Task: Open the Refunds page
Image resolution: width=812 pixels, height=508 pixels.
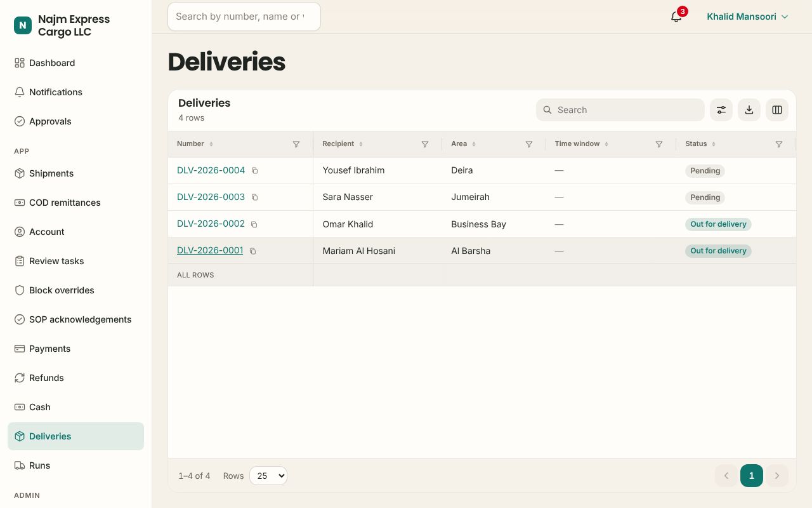Action: (x=76, y=378)
